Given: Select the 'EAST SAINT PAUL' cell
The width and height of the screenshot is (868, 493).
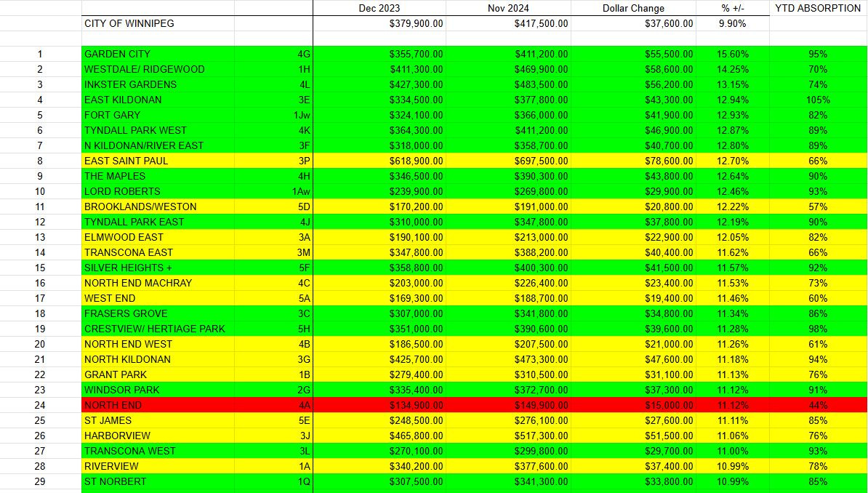Looking at the screenshot, I should 158,161.
